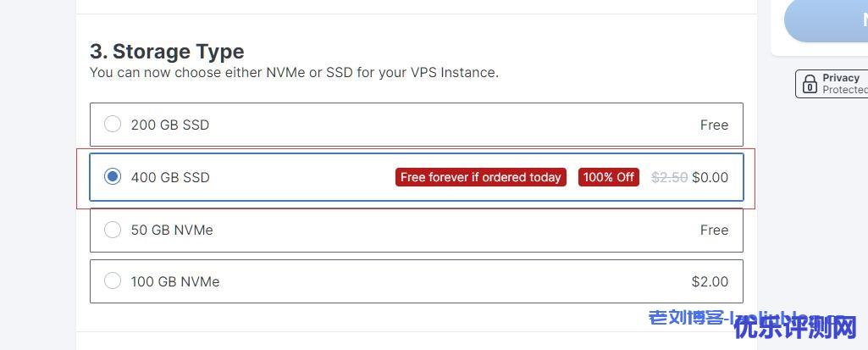The width and height of the screenshot is (868, 350).
Task: Click the "400 GB SSD" label text
Action: coord(170,177)
